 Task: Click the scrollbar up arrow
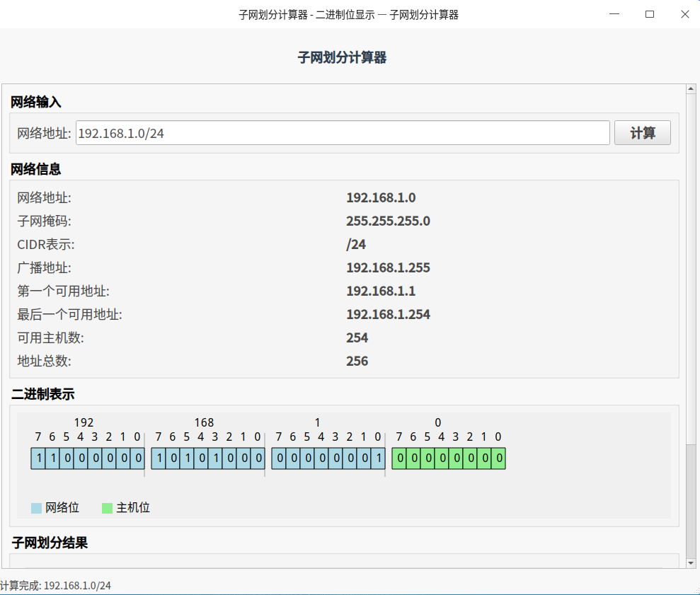point(691,89)
